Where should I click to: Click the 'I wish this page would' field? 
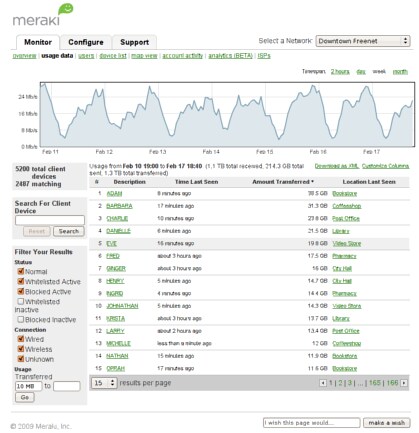[x=311, y=423]
